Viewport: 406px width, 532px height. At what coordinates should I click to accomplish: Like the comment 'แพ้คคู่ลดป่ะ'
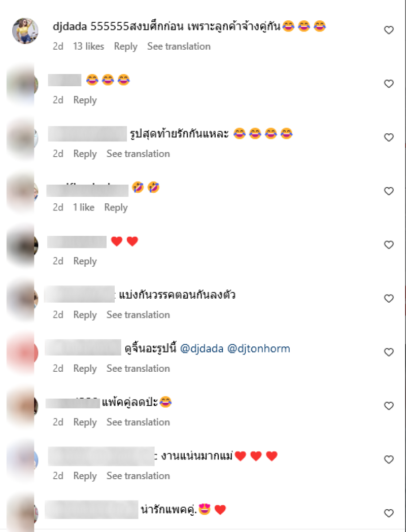point(389,406)
